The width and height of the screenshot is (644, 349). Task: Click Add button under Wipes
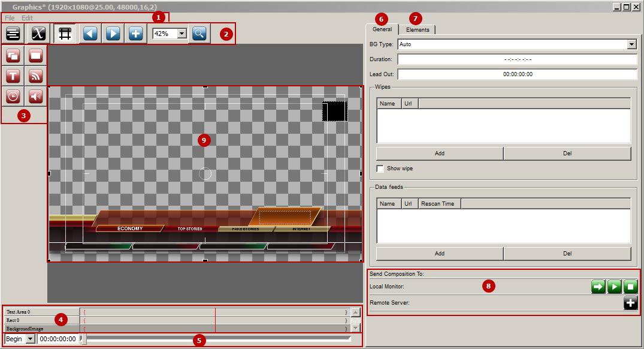[x=440, y=154]
